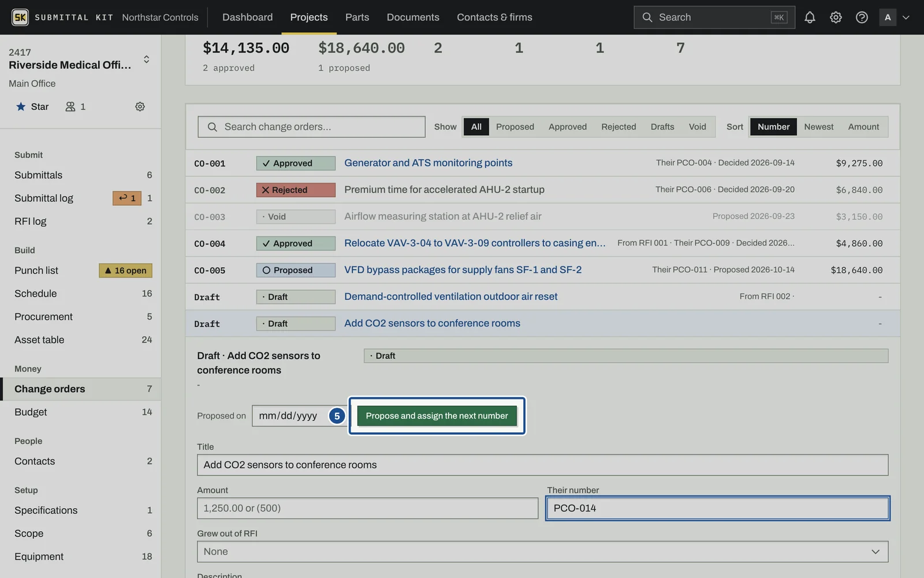The image size is (924, 578).
Task: Open Contacts & firms tab
Action: pyautogui.click(x=494, y=17)
